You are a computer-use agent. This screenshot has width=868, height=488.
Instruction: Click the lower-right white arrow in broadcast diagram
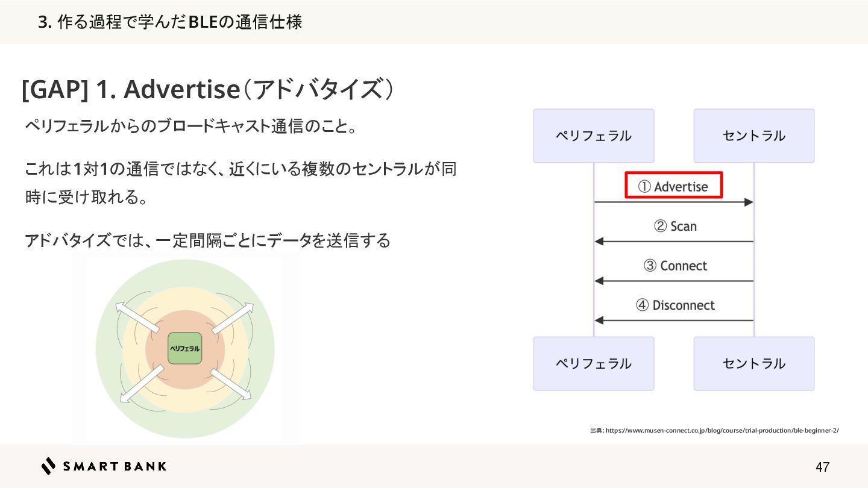point(230,383)
